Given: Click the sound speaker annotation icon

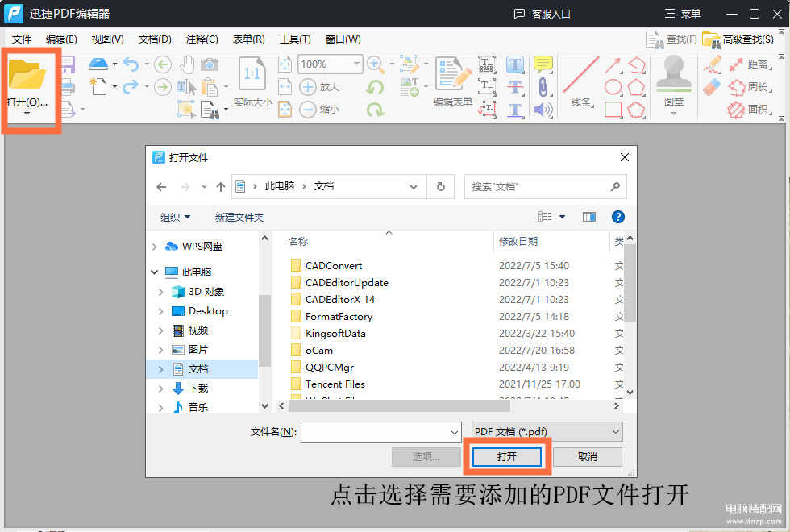Looking at the screenshot, I should click(x=543, y=110).
